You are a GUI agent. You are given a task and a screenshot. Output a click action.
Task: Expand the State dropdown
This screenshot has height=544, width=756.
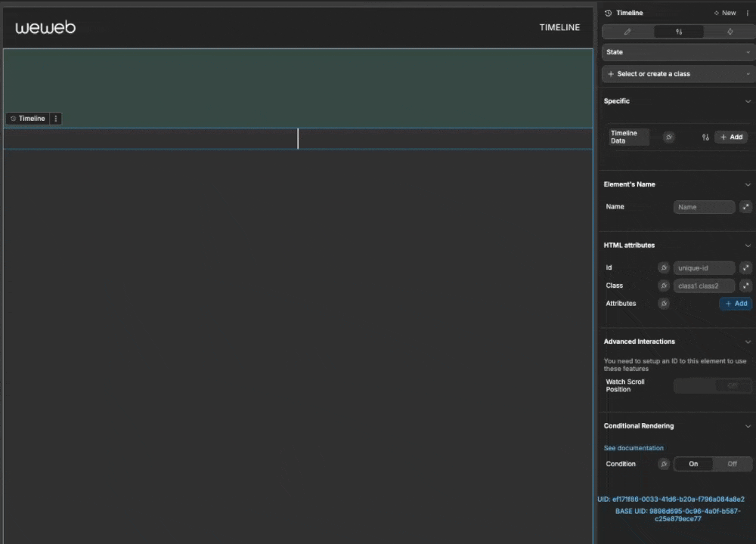677,51
